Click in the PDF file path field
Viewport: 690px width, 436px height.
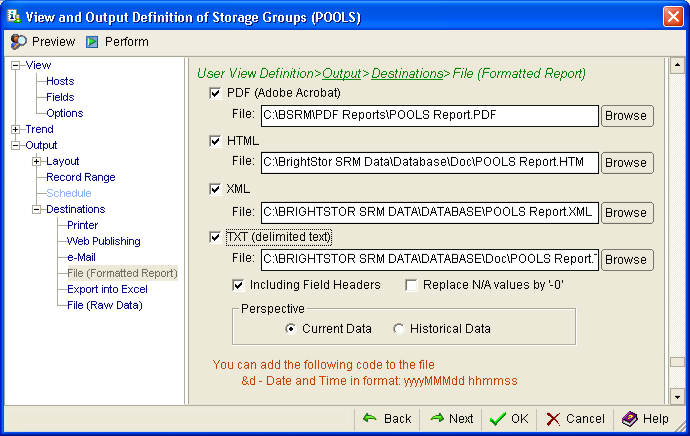pyautogui.click(x=429, y=115)
